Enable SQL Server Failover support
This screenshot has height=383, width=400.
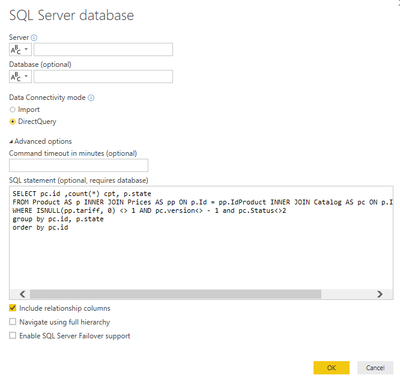coord(13,335)
